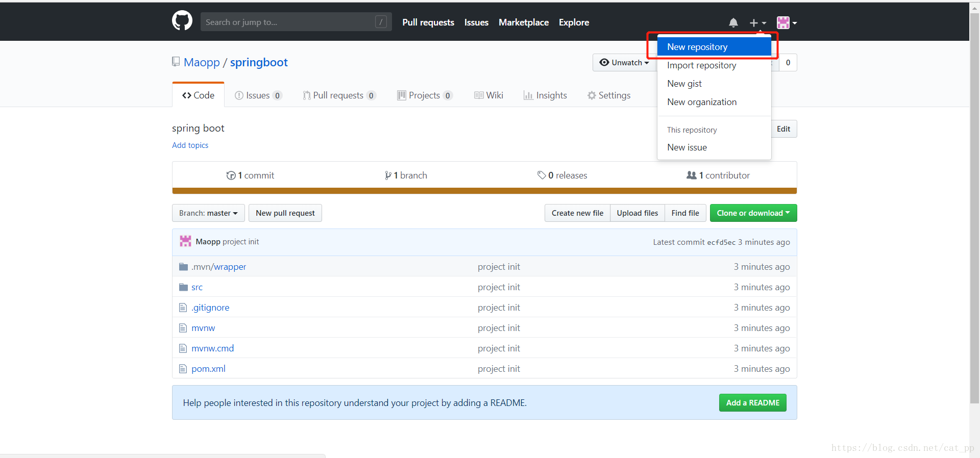The image size is (980, 458).
Task: Switch to the Projects tab
Action: [x=425, y=95]
